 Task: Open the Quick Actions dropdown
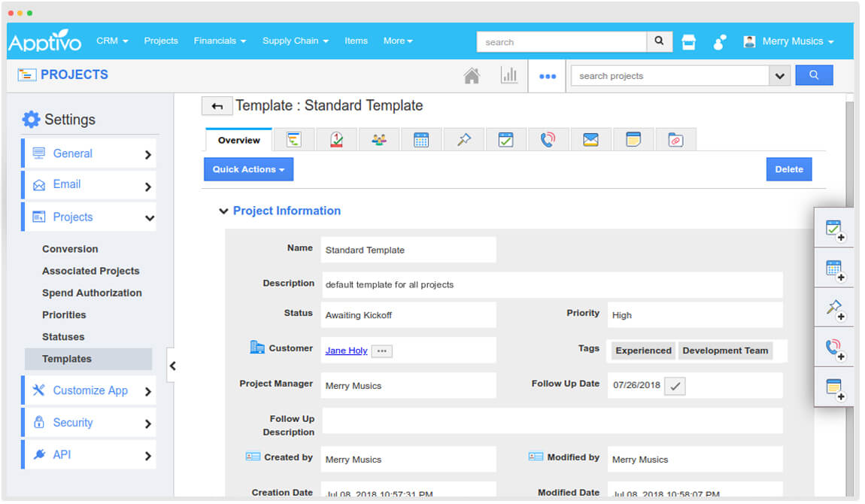[248, 169]
